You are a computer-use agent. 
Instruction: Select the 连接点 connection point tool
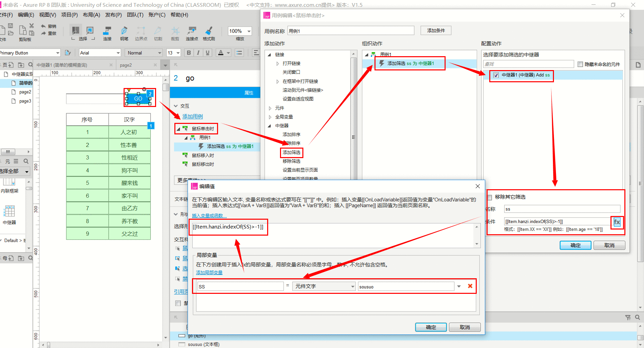point(192,33)
